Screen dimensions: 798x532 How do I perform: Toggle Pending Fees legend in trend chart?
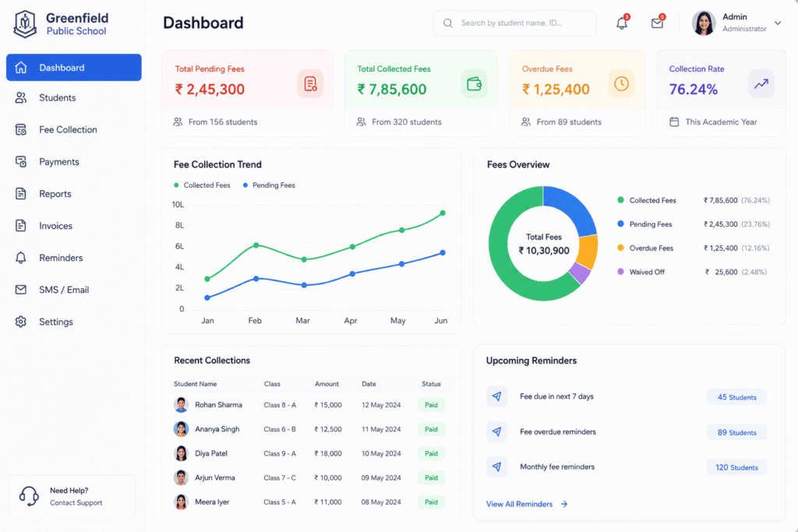point(269,185)
